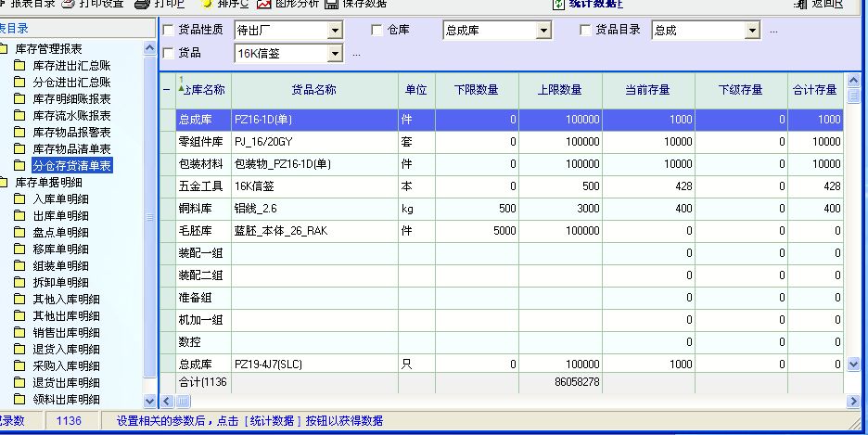Click the 入库单明细 folder icon
868x435 pixels.
tap(19, 198)
